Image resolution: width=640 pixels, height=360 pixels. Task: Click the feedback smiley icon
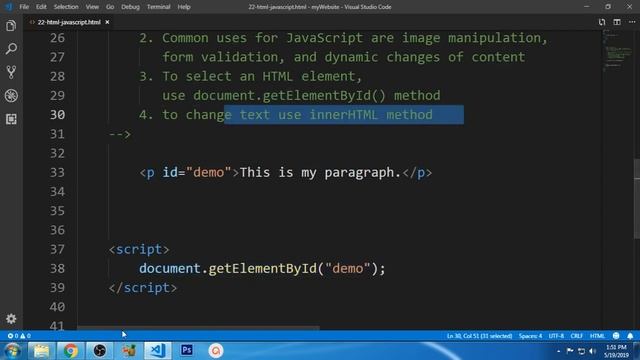(x=616, y=336)
